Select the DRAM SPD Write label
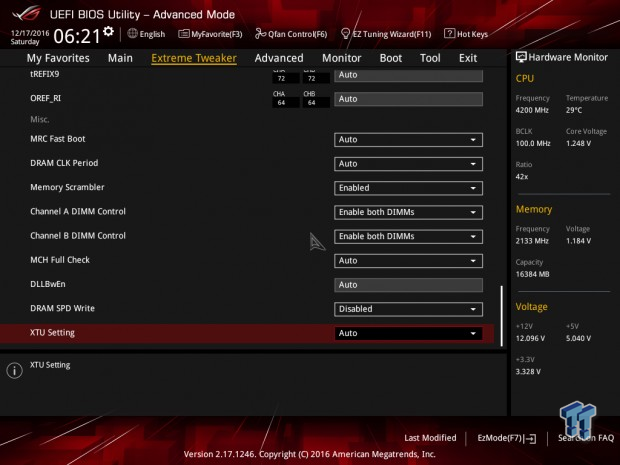The height and width of the screenshot is (465, 620). point(62,308)
